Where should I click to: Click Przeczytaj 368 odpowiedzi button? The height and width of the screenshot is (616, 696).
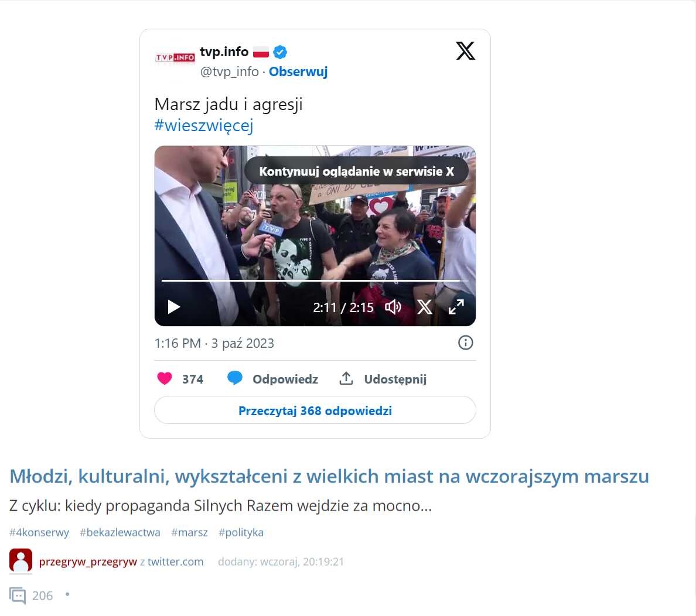pos(315,410)
